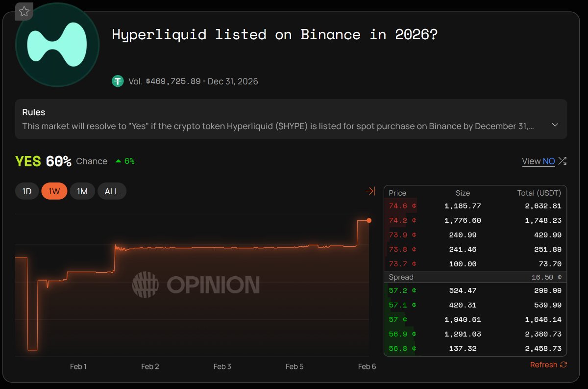Select the 1D chart range
Screen dimensions: 588x389
tap(27, 191)
